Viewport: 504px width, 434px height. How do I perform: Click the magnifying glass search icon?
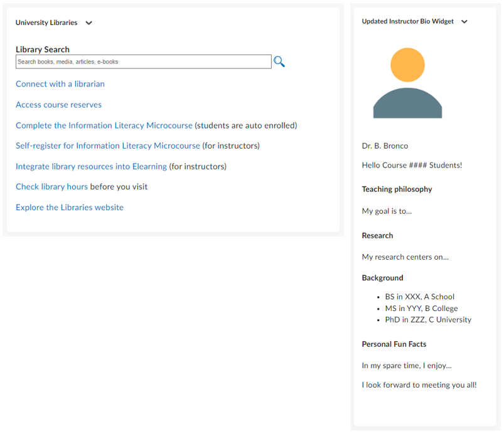(279, 61)
